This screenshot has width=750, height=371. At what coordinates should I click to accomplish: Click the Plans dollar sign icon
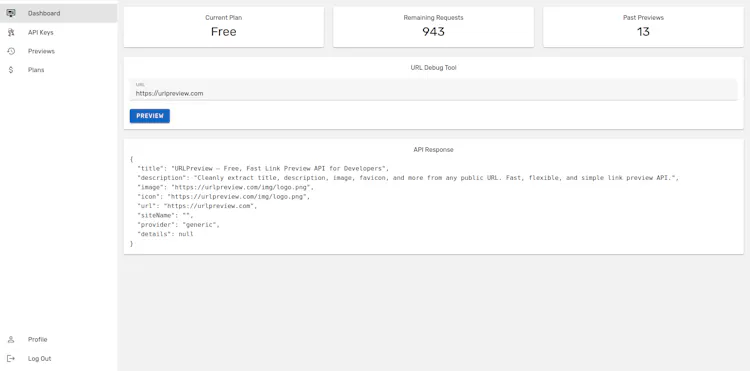coord(11,70)
